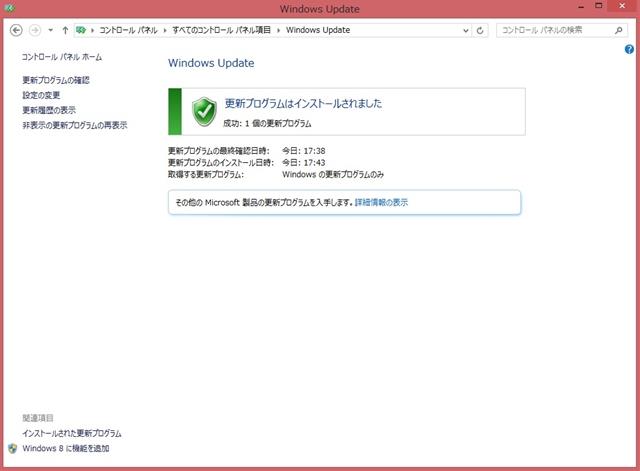Select コントロール パネル in breadcrumb
Image resolution: width=640 pixels, height=471 pixels.
click(128, 30)
